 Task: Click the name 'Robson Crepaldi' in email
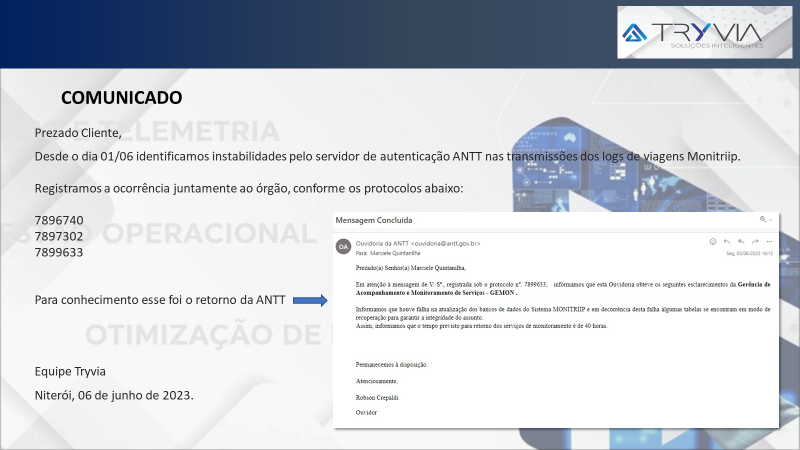[x=377, y=397]
